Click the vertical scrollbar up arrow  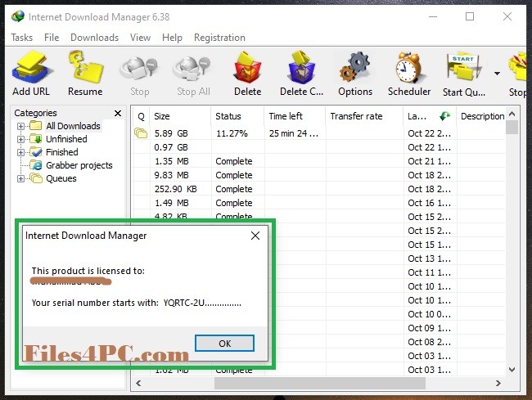[x=512, y=114]
